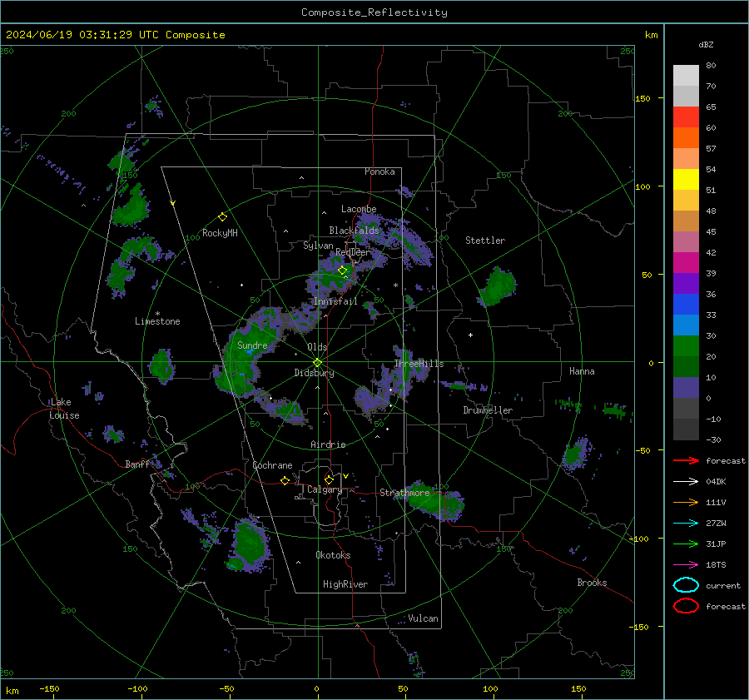
Task: Click the red 'forecast' ellipse icon
Action: (x=686, y=606)
